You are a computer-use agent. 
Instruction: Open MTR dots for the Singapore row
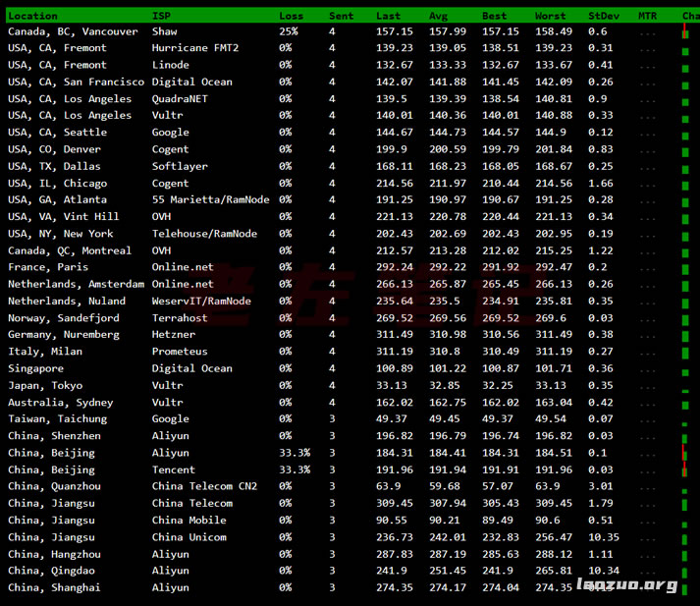click(x=647, y=370)
